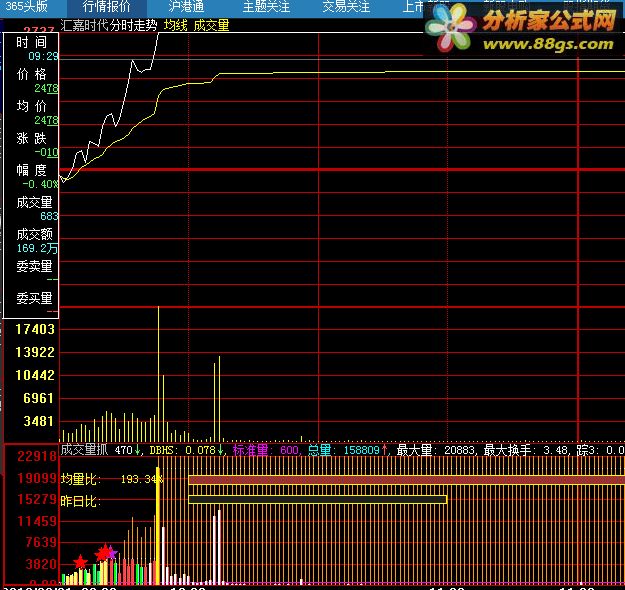Click the red 3820 axis label
Screen dimensions: 625x590
point(41,564)
